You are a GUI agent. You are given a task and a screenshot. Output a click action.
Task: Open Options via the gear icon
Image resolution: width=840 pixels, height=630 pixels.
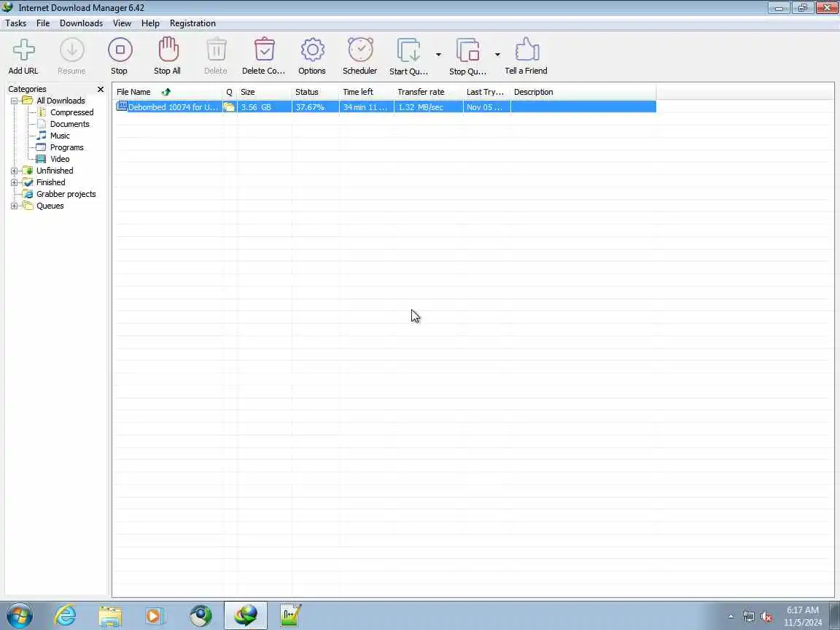click(x=312, y=50)
